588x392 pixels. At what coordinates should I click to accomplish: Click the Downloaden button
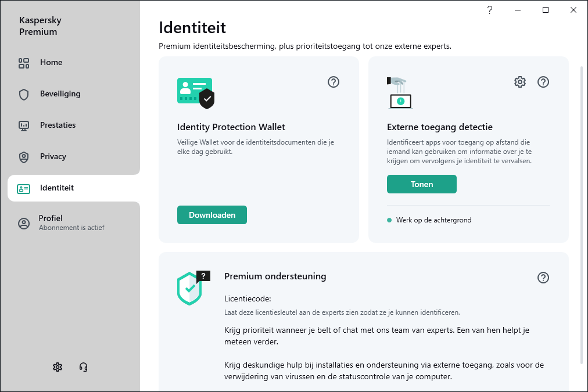(212, 215)
